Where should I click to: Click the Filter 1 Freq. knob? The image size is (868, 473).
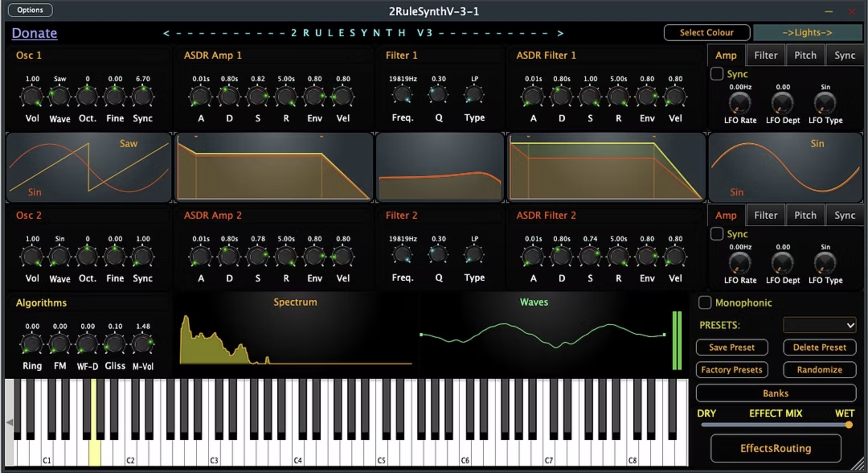coord(402,95)
